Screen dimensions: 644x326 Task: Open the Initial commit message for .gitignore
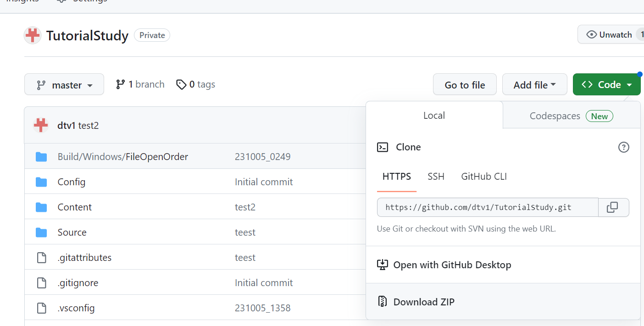pos(264,283)
